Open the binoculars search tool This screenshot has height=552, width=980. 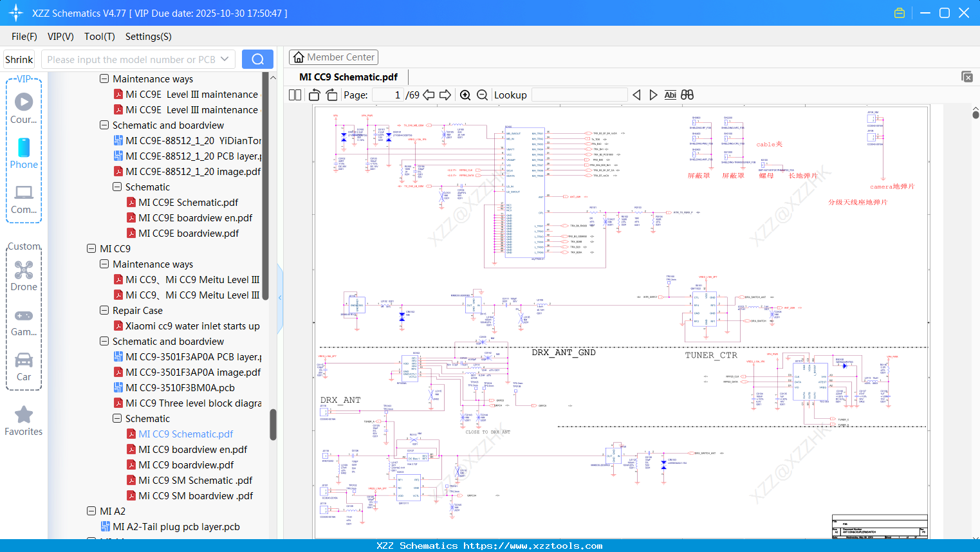pos(687,95)
